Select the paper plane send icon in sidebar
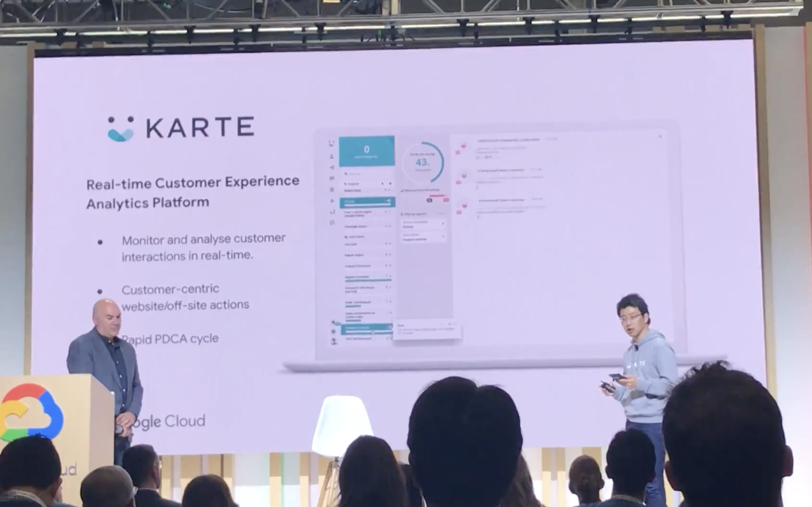 331,167
